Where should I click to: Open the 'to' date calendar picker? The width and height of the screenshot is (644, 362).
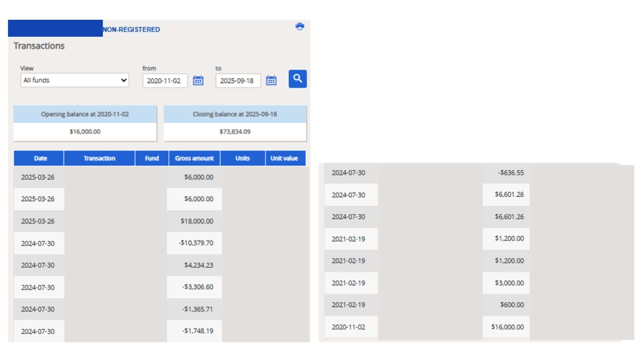(271, 80)
